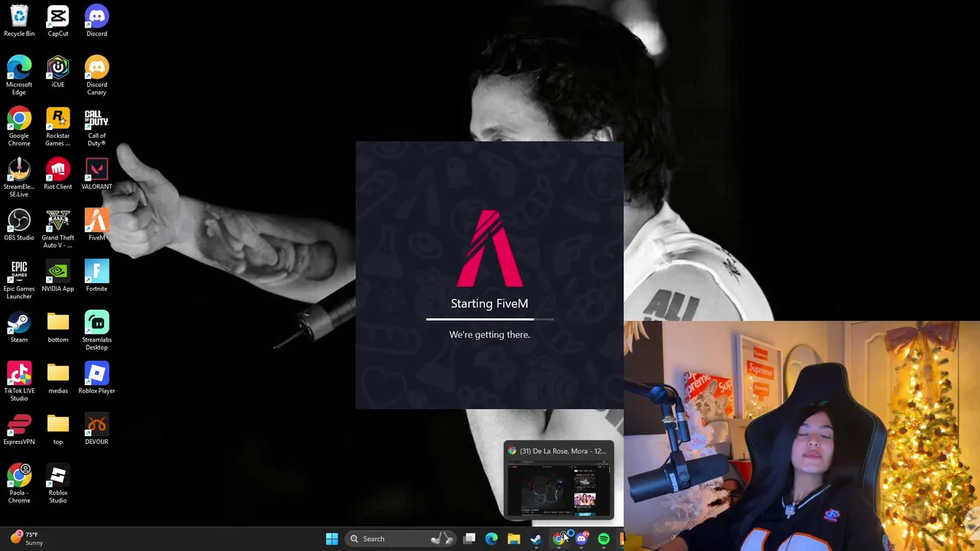Image resolution: width=980 pixels, height=551 pixels.
Task: Open the Steam desktop shortcut
Action: point(19,327)
